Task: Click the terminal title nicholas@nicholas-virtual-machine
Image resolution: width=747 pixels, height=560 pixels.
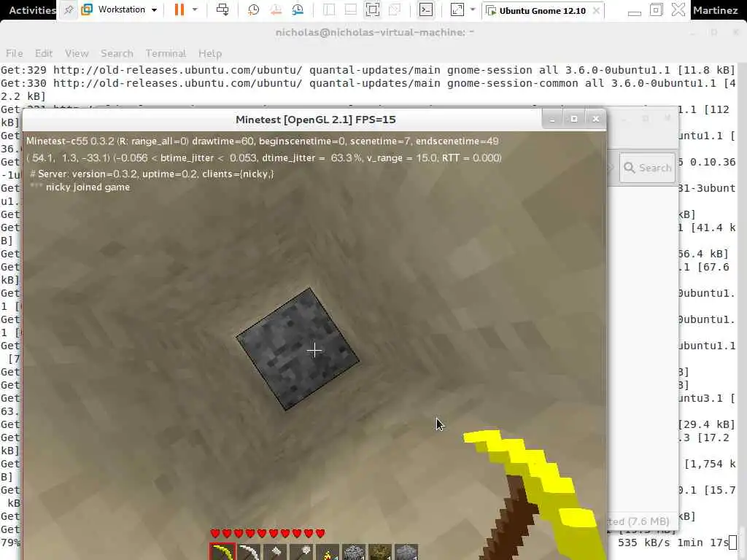Action: click(x=374, y=32)
